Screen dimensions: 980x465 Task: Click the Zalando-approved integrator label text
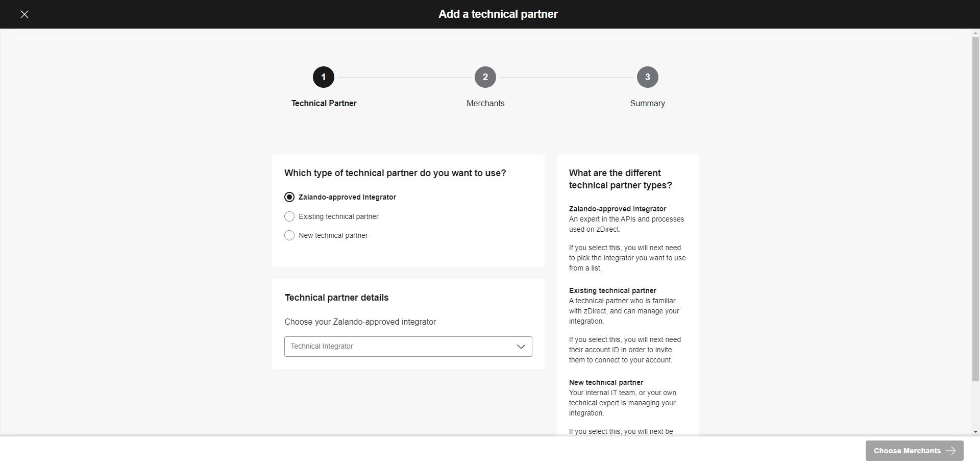click(x=347, y=197)
